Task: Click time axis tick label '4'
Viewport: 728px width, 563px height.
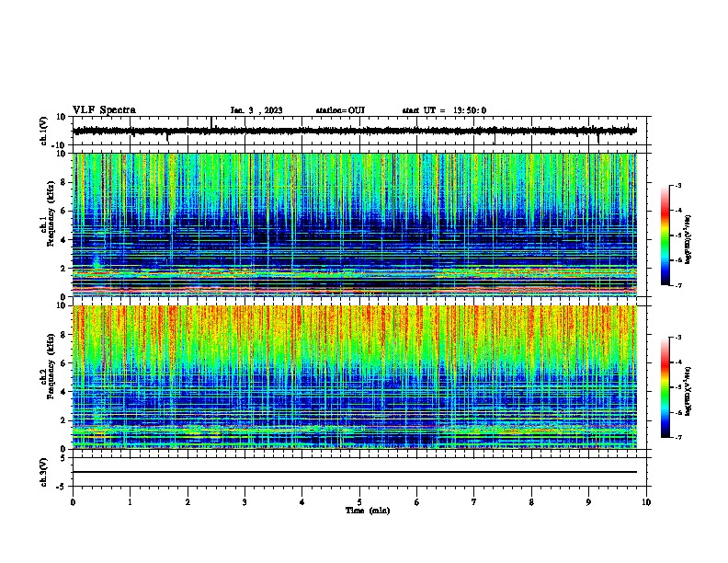Action: coord(302,502)
